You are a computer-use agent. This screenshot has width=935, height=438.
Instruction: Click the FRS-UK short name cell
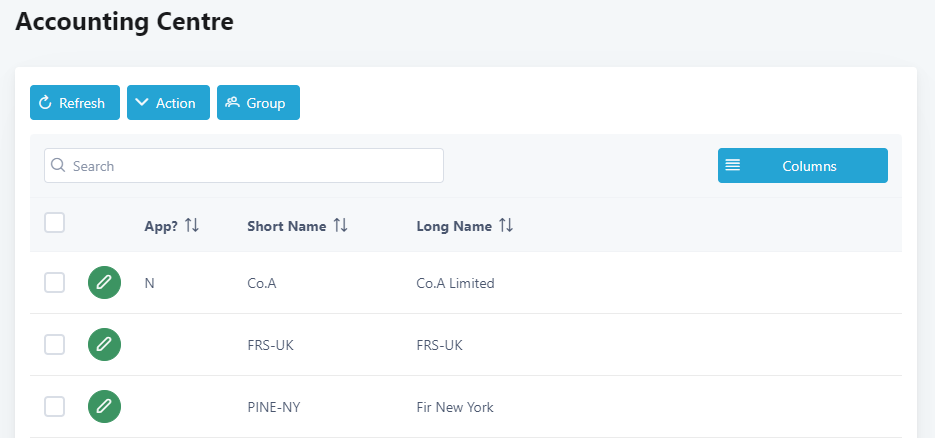point(270,345)
